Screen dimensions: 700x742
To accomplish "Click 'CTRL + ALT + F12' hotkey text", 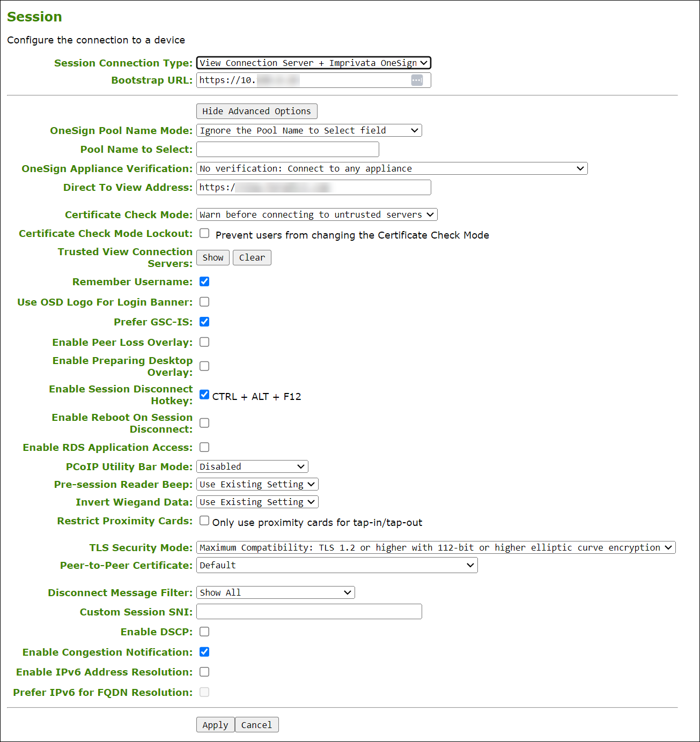I will point(256,397).
